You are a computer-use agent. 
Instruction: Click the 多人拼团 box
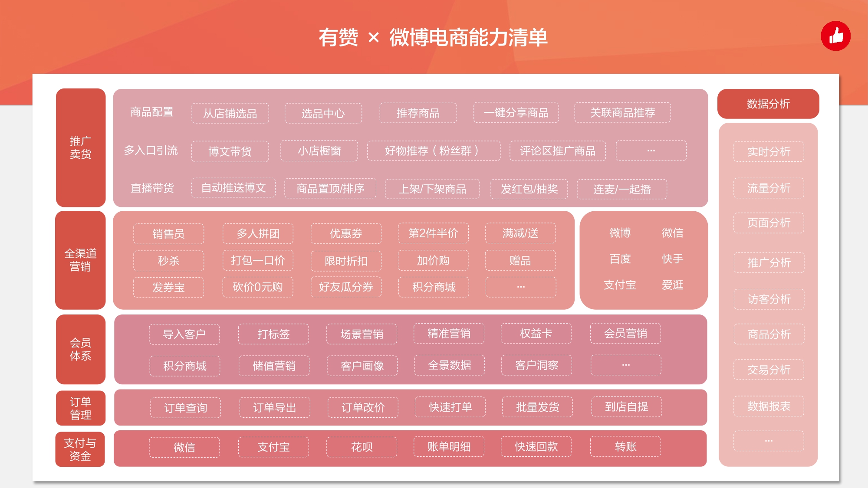coord(258,233)
